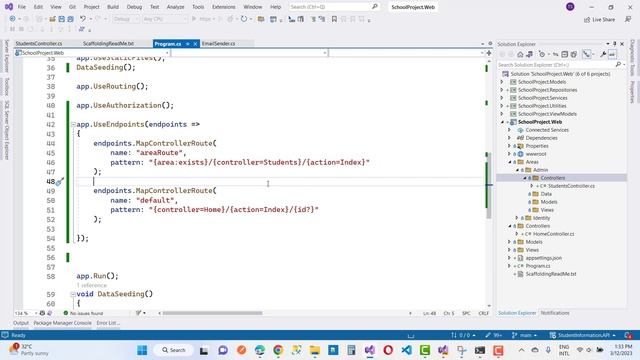Open the Opera browser from the taskbar
640x360 pixels.
point(388,350)
